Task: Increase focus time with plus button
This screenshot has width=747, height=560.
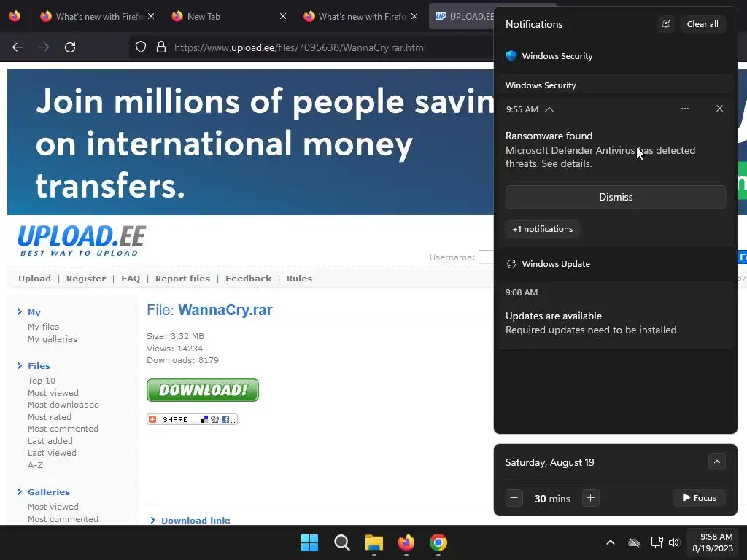Action: [590, 498]
